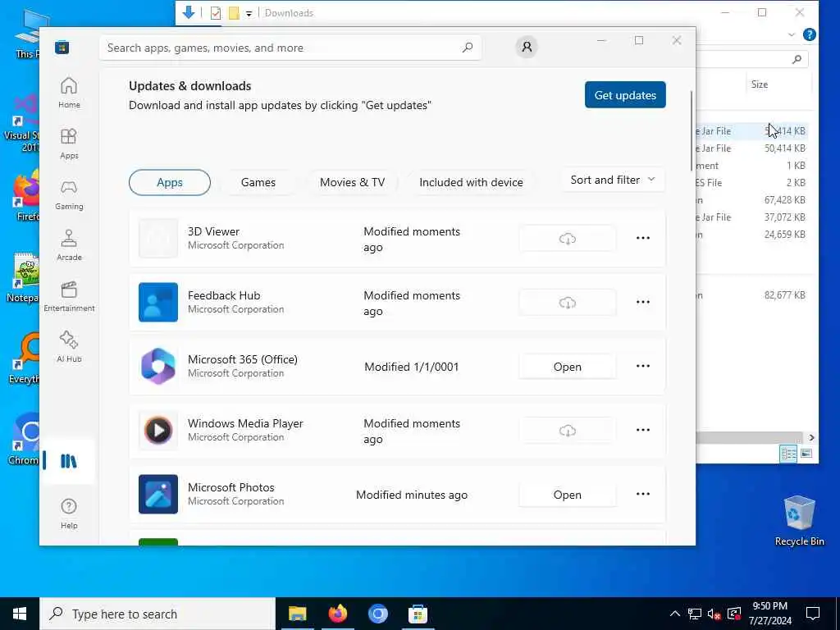Image resolution: width=840 pixels, height=630 pixels.
Task: Select the Library icon in sidebar
Action: point(69,461)
